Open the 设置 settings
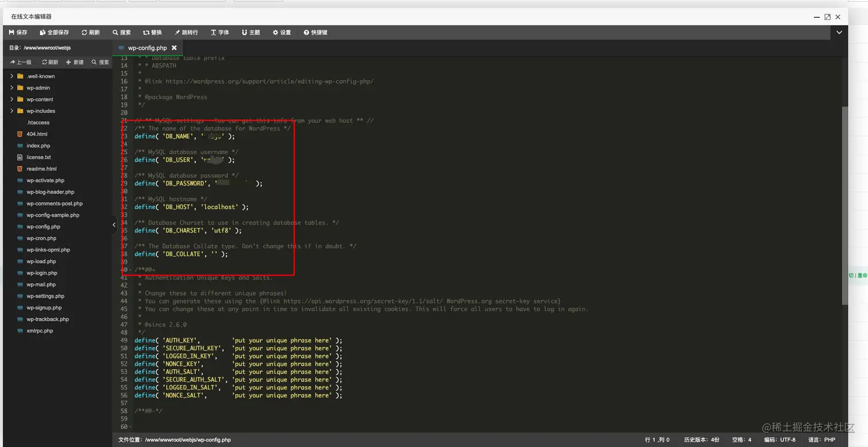The height and width of the screenshot is (447, 868). pos(282,33)
